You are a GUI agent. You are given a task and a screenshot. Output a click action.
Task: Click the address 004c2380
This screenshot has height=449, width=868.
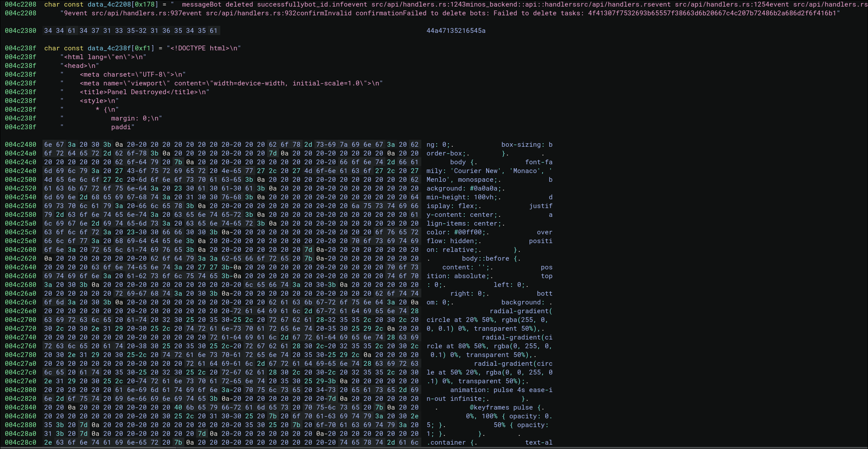point(21,31)
